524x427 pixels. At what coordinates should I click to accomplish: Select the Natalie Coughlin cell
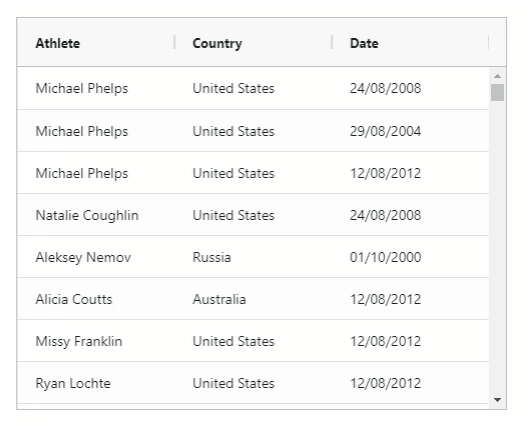pos(96,215)
